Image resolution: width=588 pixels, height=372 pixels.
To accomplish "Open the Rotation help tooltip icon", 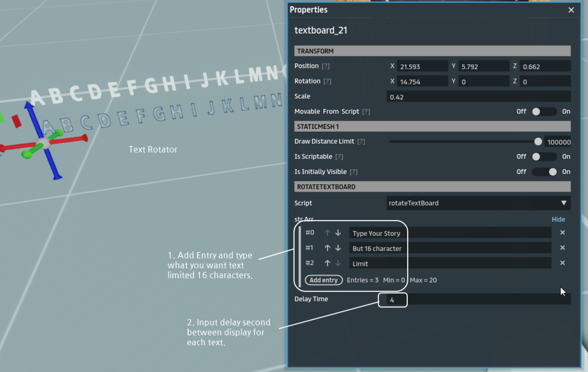I will point(328,81).
